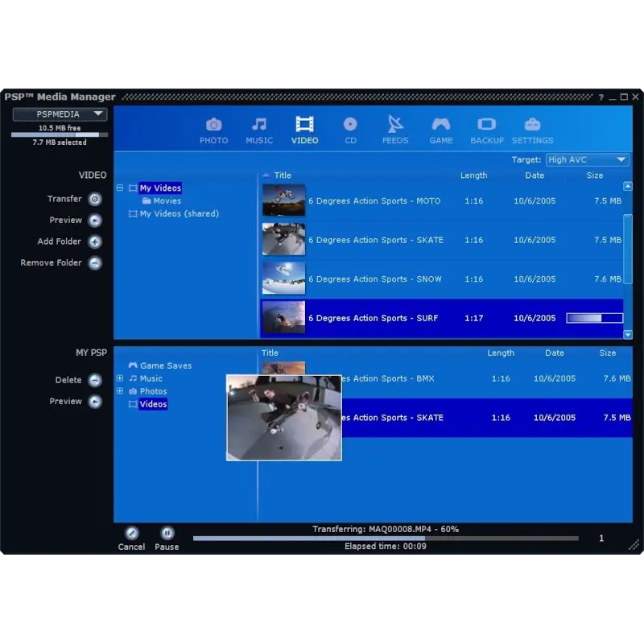Click the transfer progress bar
Viewport: 644px width, 644px height.
click(386, 538)
